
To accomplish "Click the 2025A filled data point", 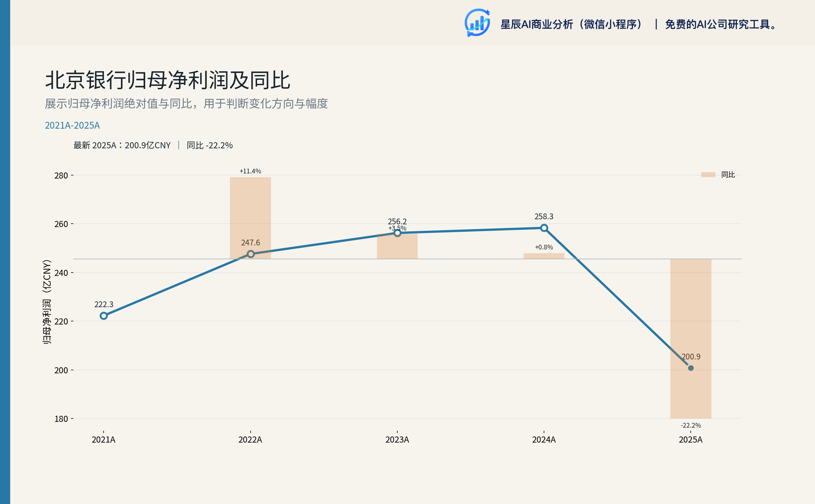I will point(691,368).
